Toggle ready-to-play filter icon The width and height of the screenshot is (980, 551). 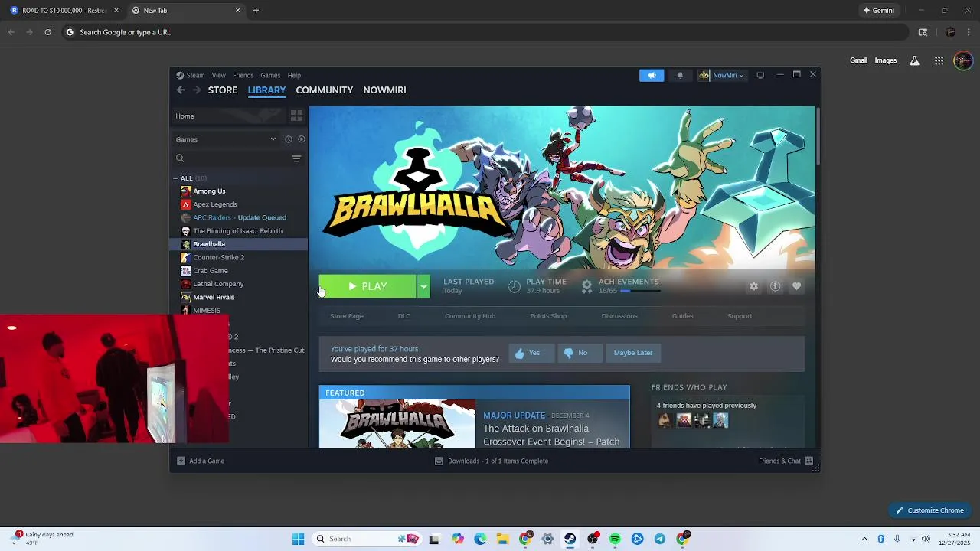(302, 139)
